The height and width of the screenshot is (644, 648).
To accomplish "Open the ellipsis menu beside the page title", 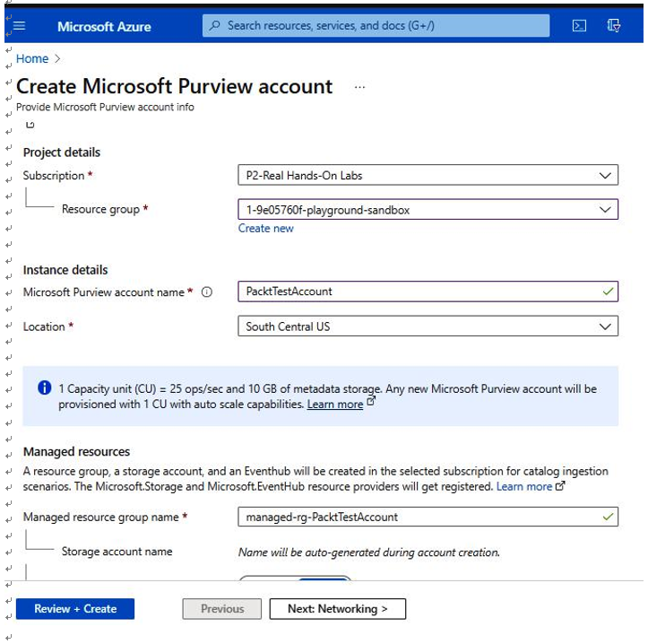I will pos(359,87).
